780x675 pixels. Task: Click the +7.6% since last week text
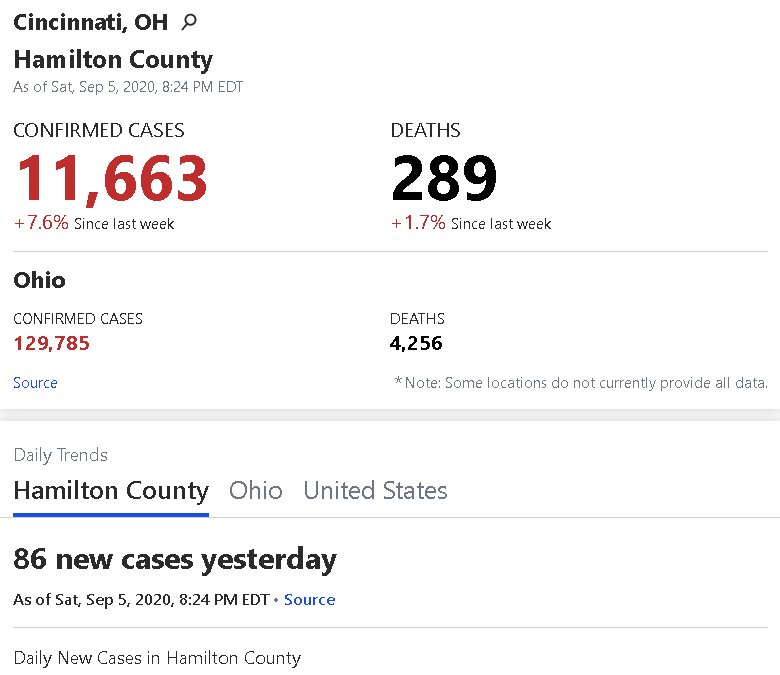(x=94, y=223)
